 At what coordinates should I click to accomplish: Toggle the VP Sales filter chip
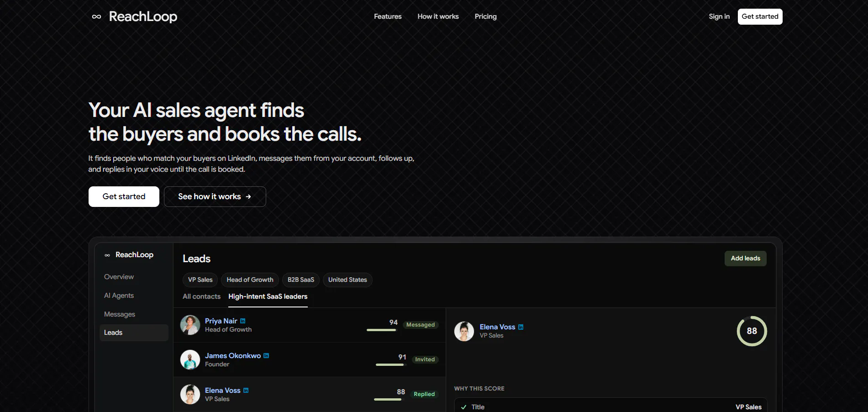(x=200, y=280)
